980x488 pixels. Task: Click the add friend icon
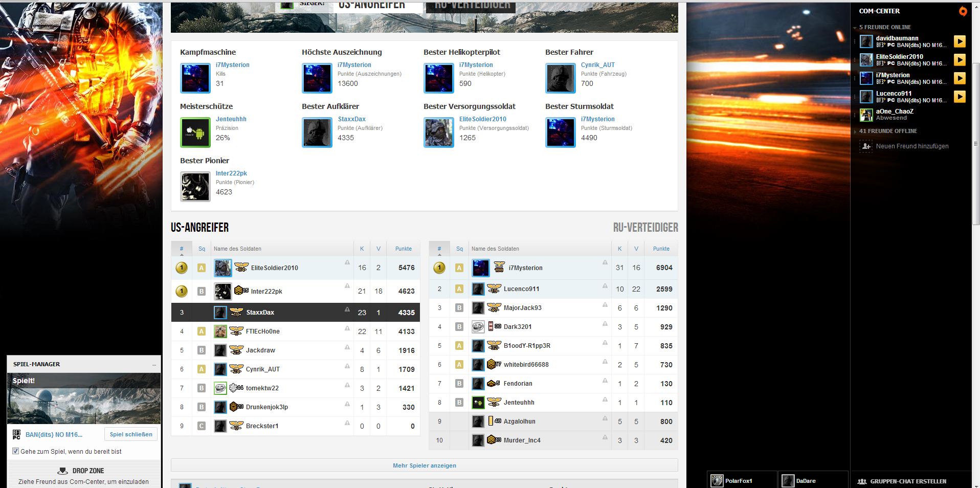[866, 146]
